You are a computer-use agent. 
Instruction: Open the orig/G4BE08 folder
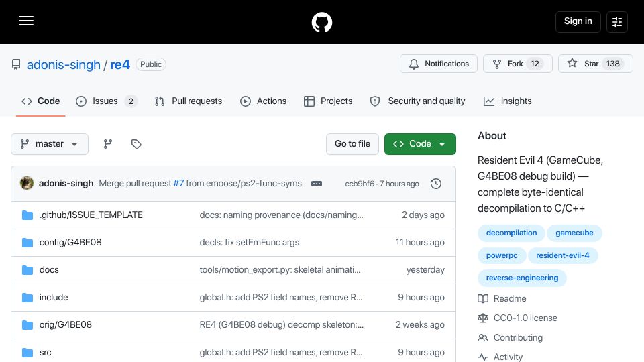point(66,324)
